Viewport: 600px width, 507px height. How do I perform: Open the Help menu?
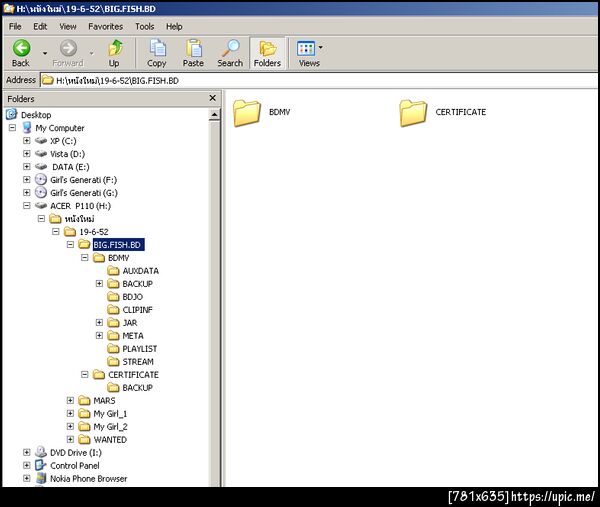tap(174, 26)
